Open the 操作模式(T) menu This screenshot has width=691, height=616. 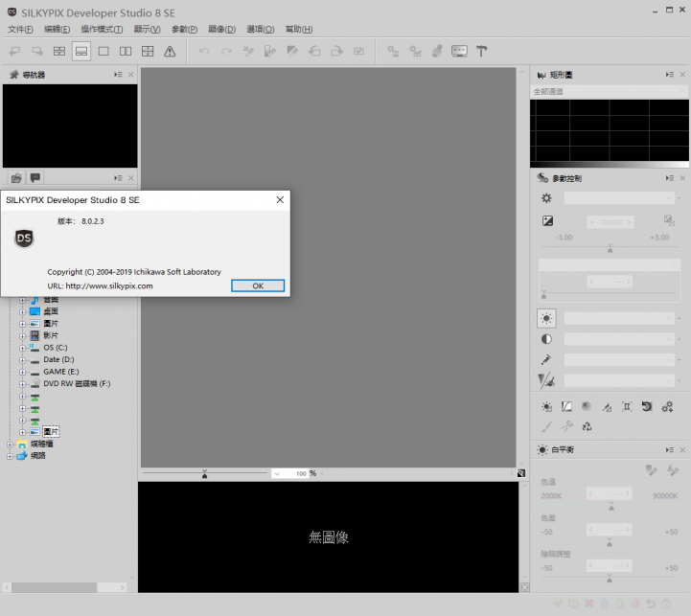click(x=102, y=29)
